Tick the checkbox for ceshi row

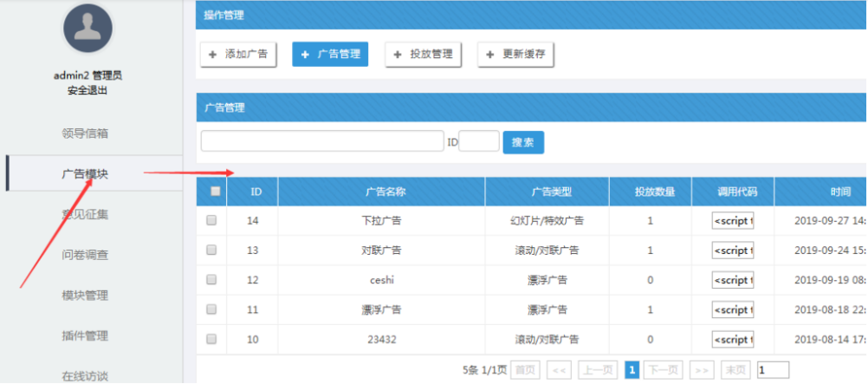pos(211,280)
